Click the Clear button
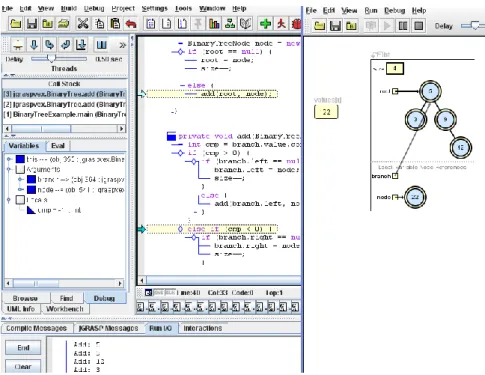 coord(23,366)
